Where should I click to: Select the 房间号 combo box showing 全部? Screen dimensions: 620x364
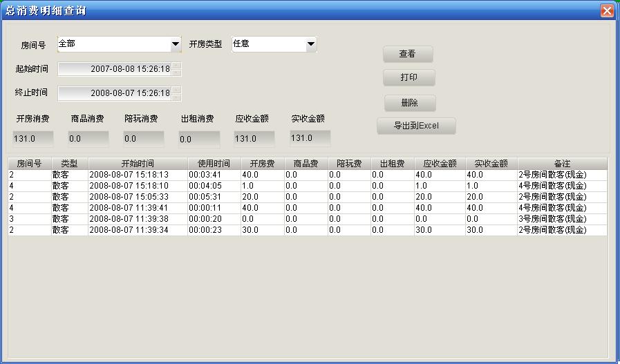click(120, 44)
